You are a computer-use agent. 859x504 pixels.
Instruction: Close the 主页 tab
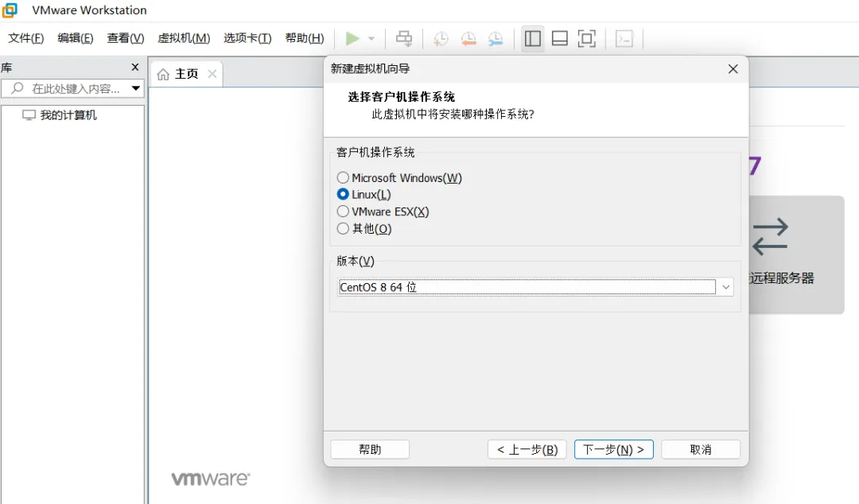pyautogui.click(x=212, y=73)
